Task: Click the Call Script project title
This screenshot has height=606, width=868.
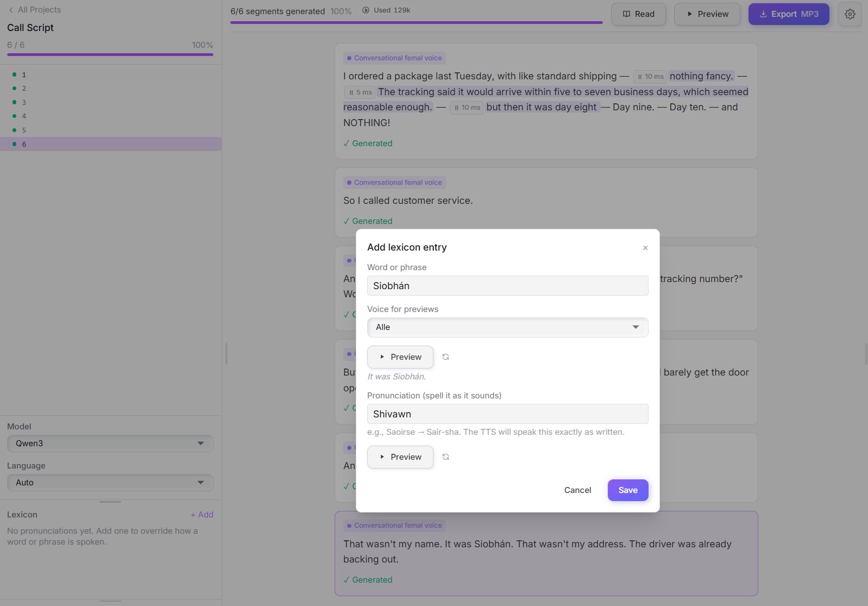Action: [x=30, y=28]
